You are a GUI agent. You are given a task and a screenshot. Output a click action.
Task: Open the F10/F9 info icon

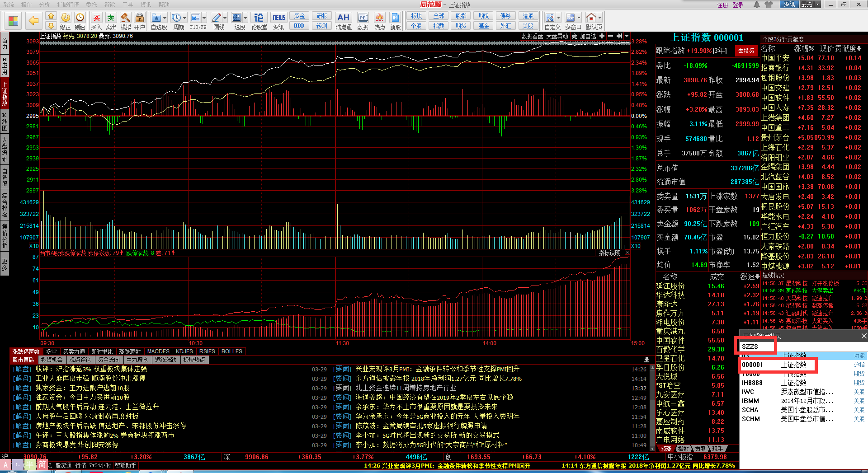(x=196, y=18)
